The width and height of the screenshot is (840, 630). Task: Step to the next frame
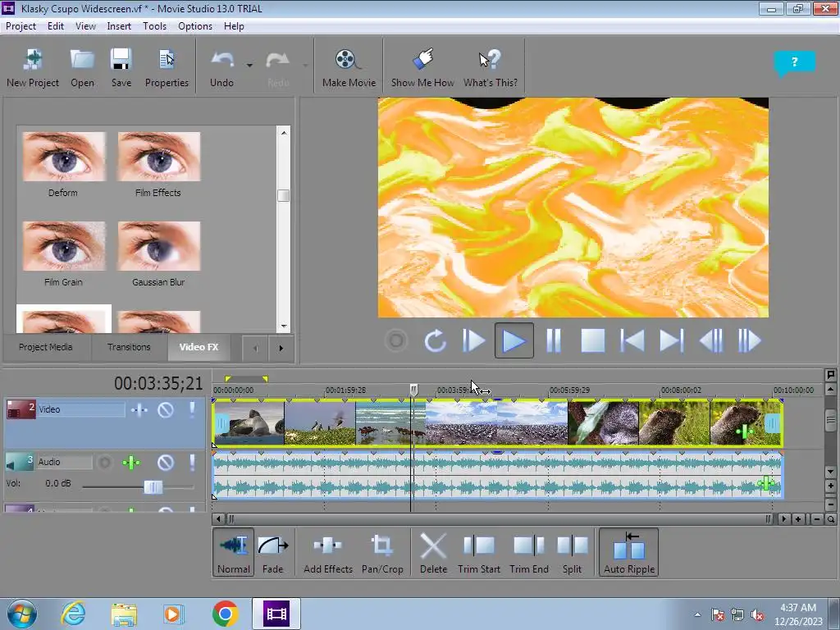tap(750, 340)
